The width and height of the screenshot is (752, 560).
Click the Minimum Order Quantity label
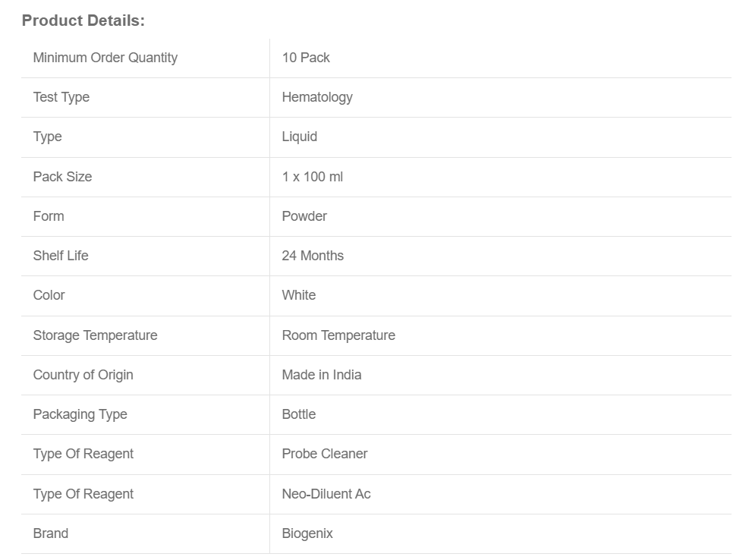tap(105, 58)
